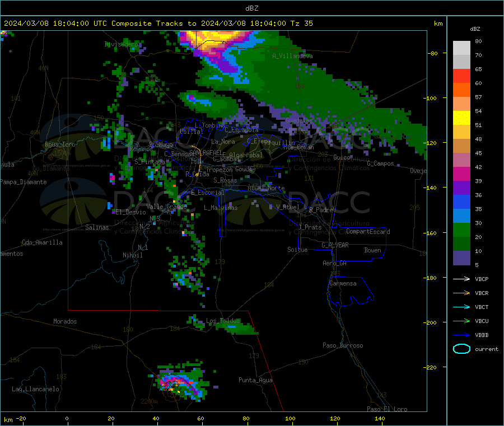Click the green VBCU arrow legend icon

tap(461, 321)
